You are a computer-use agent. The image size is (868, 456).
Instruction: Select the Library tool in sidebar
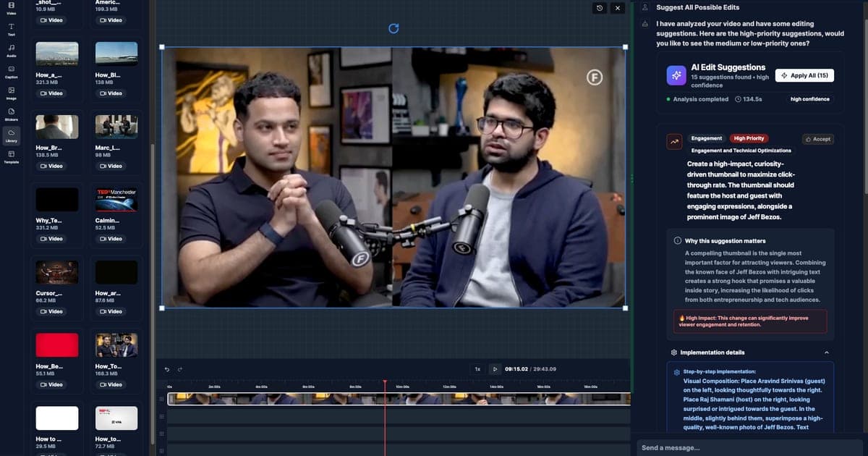click(12, 135)
